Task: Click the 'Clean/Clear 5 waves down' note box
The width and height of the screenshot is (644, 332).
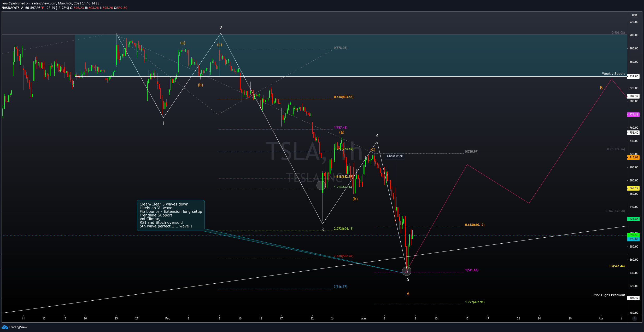Action: pos(171,215)
